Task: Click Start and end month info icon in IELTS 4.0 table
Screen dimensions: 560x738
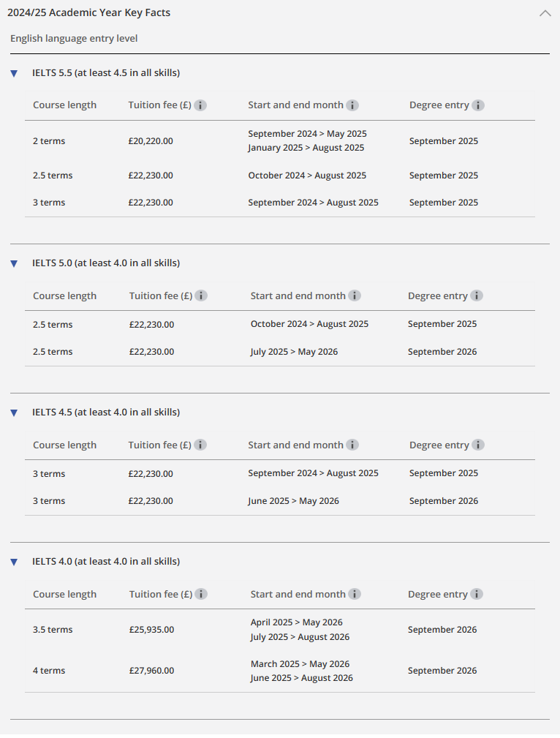Action: coord(355,594)
